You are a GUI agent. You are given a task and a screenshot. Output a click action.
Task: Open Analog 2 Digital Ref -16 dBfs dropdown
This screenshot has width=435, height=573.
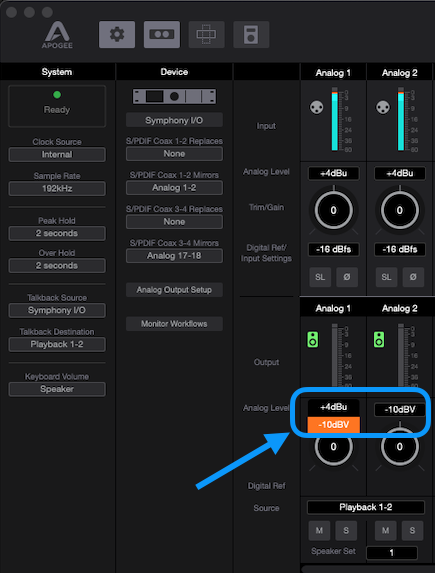(x=400, y=250)
